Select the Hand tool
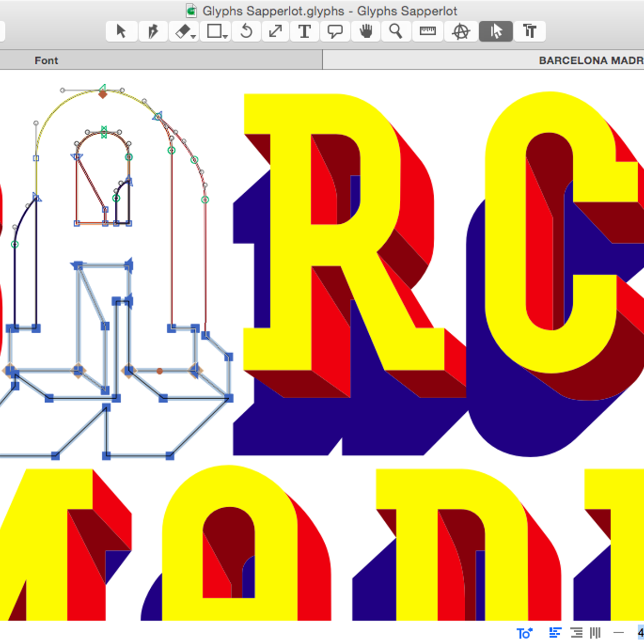Viewport: 644px width, 644px height. tap(366, 32)
